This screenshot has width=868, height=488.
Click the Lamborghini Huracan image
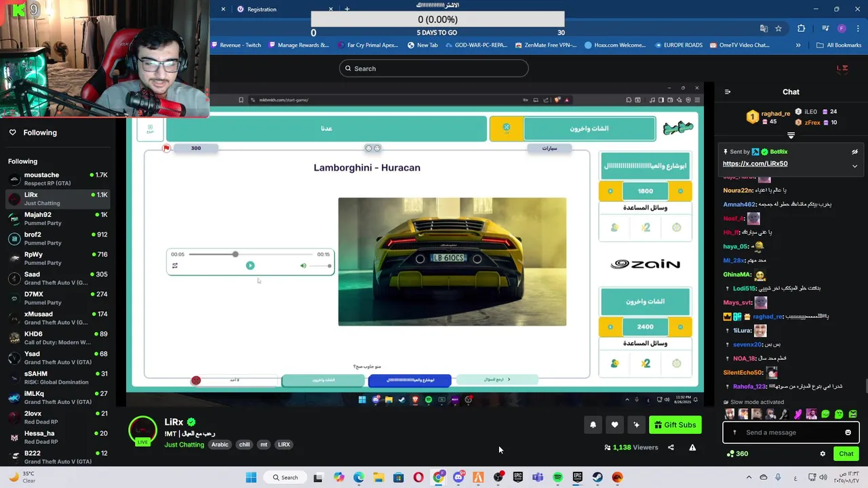coord(452,262)
